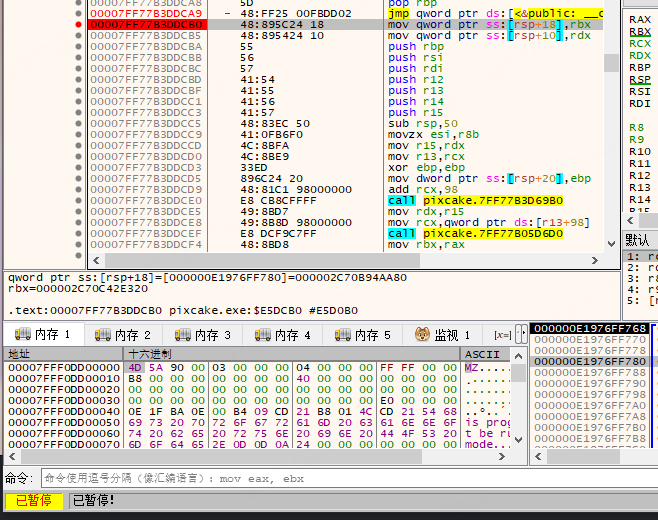The width and height of the screenshot is (658, 520).
Task: Click dump pane scrollbar down arrow
Action: tap(519, 440)
